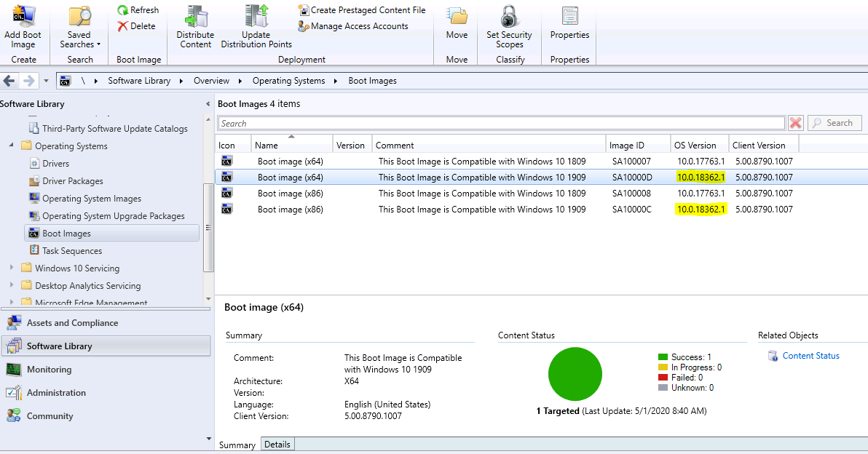
Task: Click the boot images search field
Action: click(x=501, y=124)
